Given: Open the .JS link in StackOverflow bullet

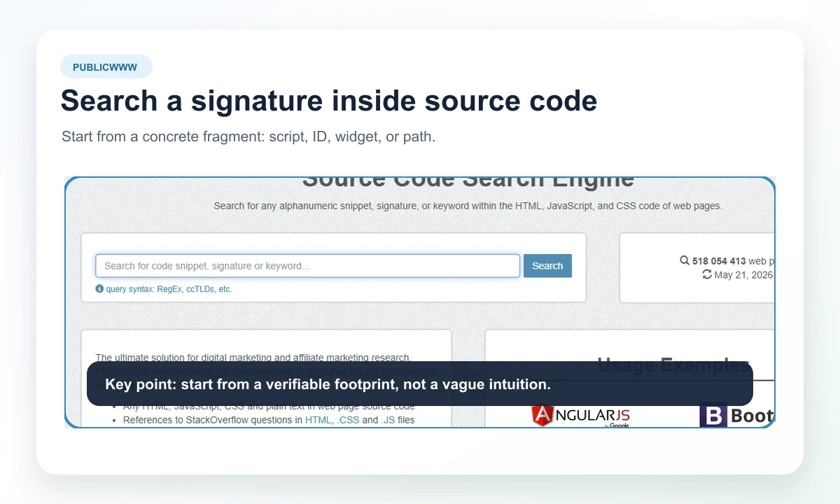Looking at the screenshot, I should click(388, 420).
